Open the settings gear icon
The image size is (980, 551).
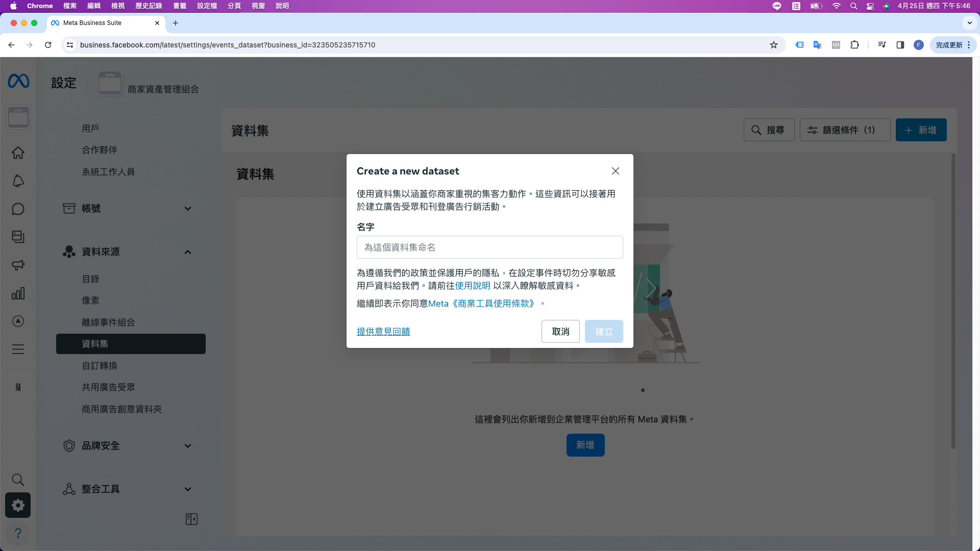pyautogui.click(x=18, y=505)
